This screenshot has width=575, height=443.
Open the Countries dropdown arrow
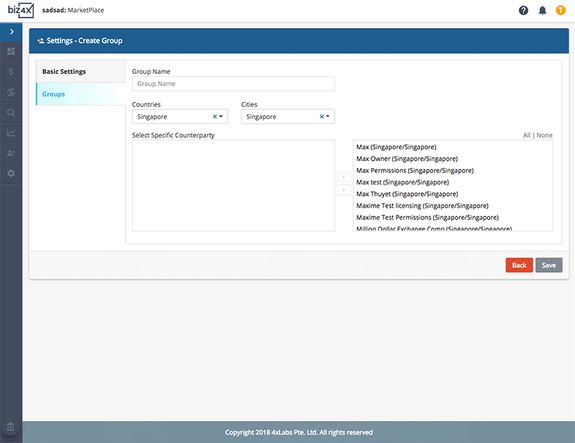221,117
